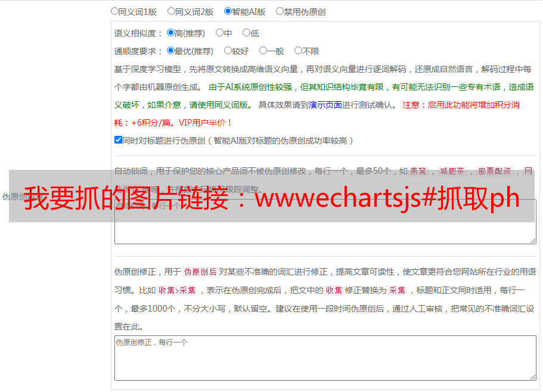Choose the 智能AI版 radio option

pyautogui.click(x=228, y=11)
